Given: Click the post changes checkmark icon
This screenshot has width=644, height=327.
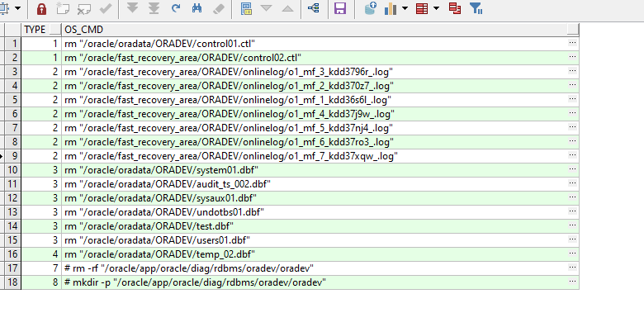Looking at the screenshot, I should [x=106, y=8].
